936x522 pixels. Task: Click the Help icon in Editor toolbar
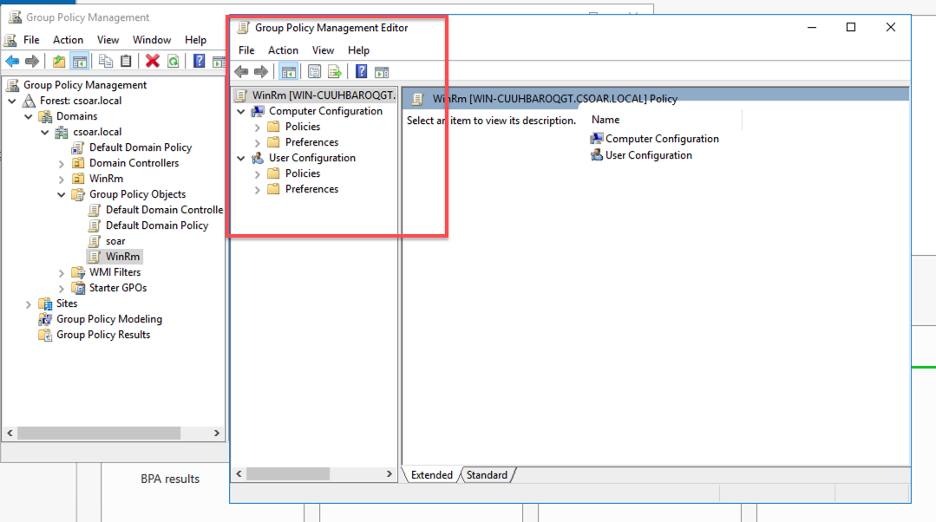361,72
